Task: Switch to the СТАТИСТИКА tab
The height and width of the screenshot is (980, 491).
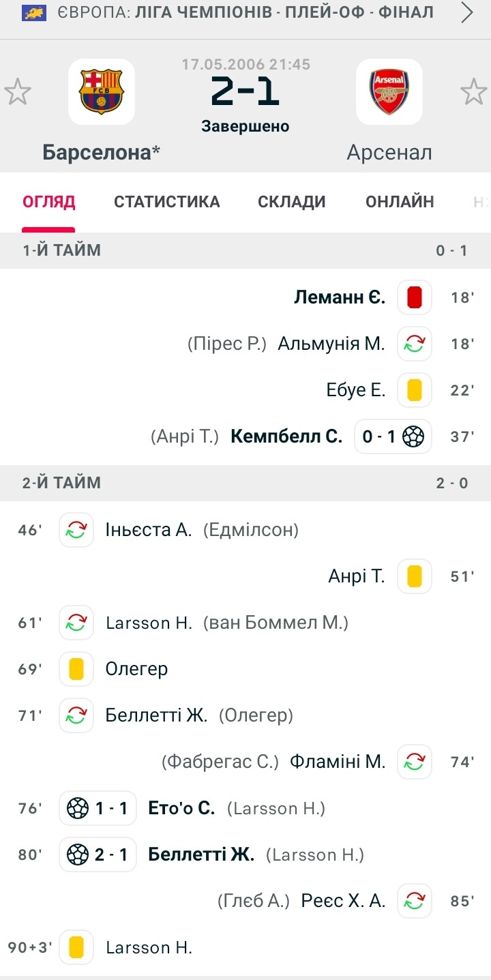Action: pos(167,202)
